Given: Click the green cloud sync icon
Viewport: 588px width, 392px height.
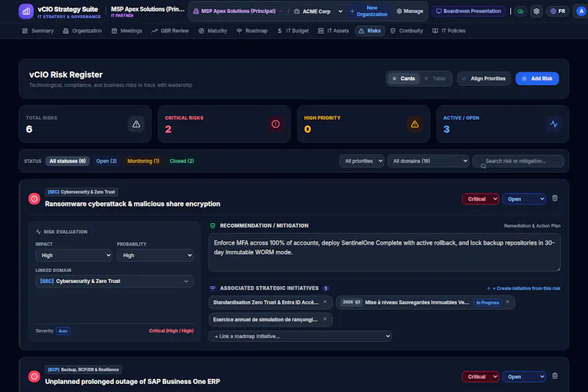Looking at the screenshot, I should coord(520,11).
